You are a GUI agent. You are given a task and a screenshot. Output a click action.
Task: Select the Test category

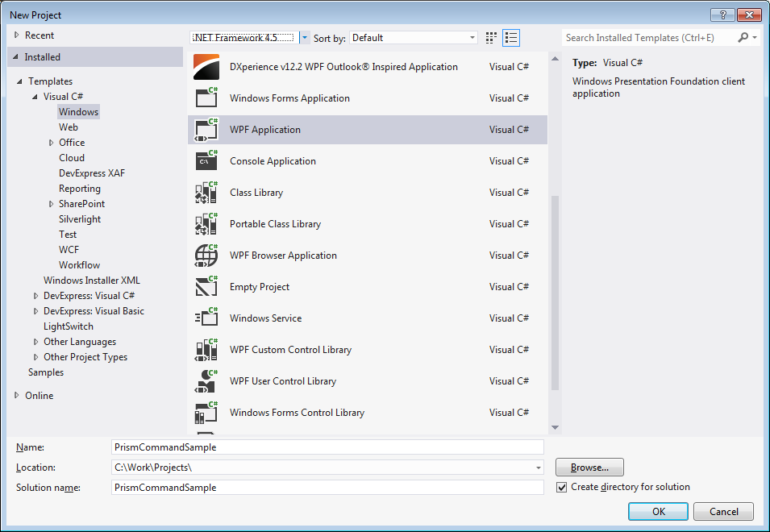(68, 234)
